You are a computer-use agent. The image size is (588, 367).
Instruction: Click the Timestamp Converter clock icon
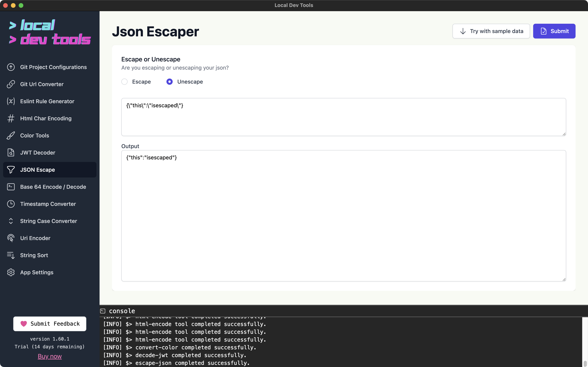[x=11, y=204]
